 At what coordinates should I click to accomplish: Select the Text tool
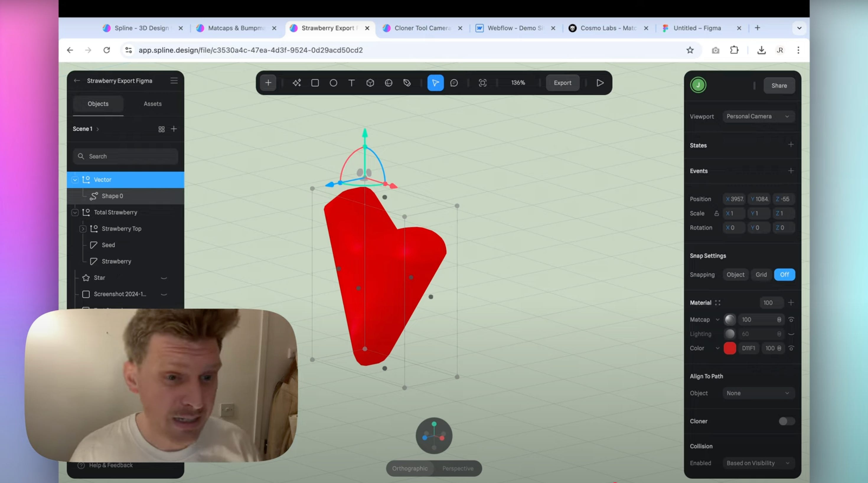tap(351, 83)
